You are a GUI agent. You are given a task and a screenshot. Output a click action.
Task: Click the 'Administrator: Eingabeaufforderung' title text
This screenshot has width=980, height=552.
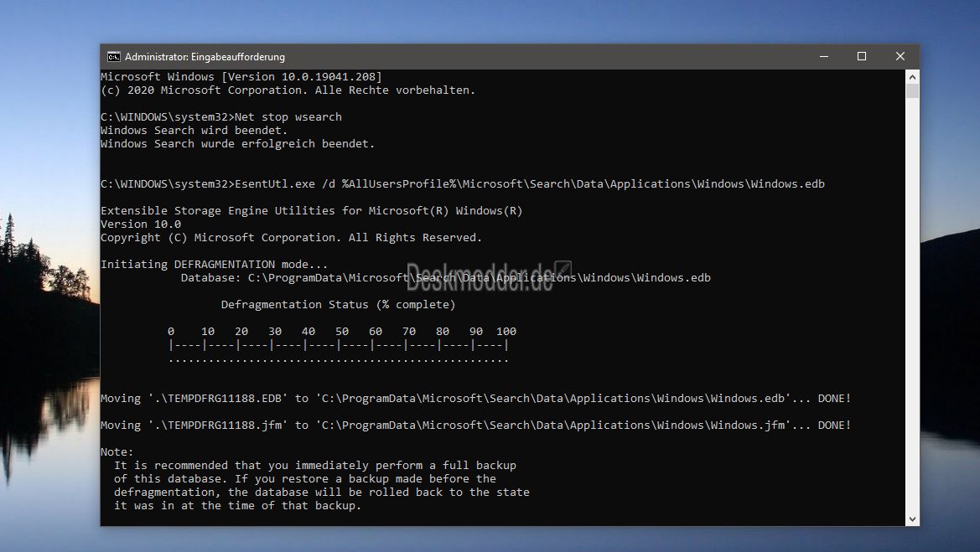pos(205,57)
